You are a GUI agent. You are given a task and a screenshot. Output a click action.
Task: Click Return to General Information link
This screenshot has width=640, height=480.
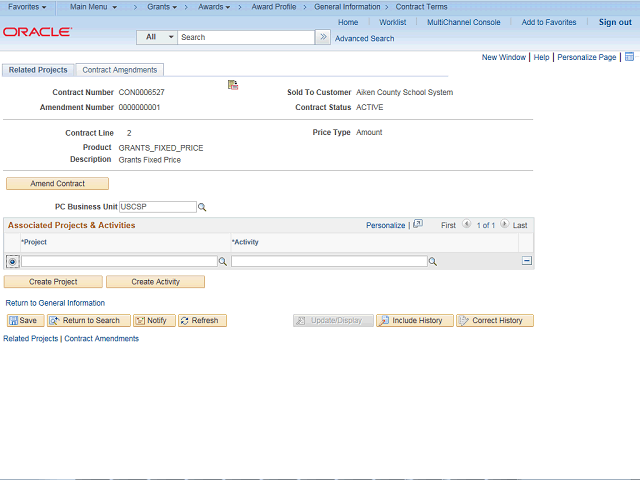point(55,303)
